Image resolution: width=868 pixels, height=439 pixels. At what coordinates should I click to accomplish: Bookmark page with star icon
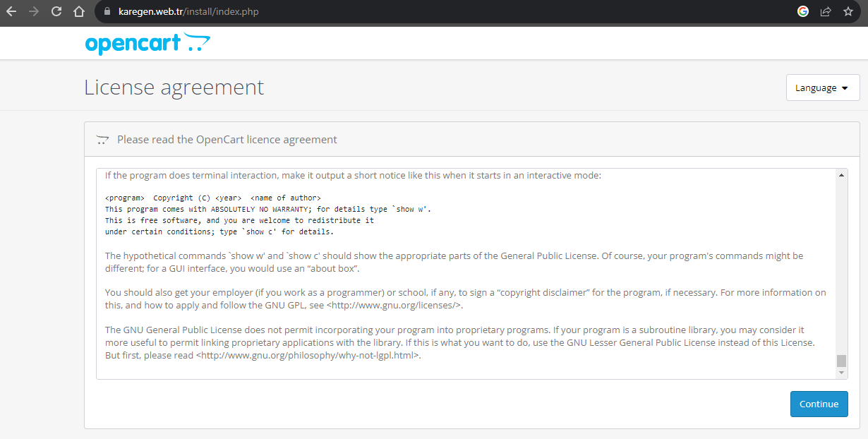pyautogui.click(x=848, y=11)
